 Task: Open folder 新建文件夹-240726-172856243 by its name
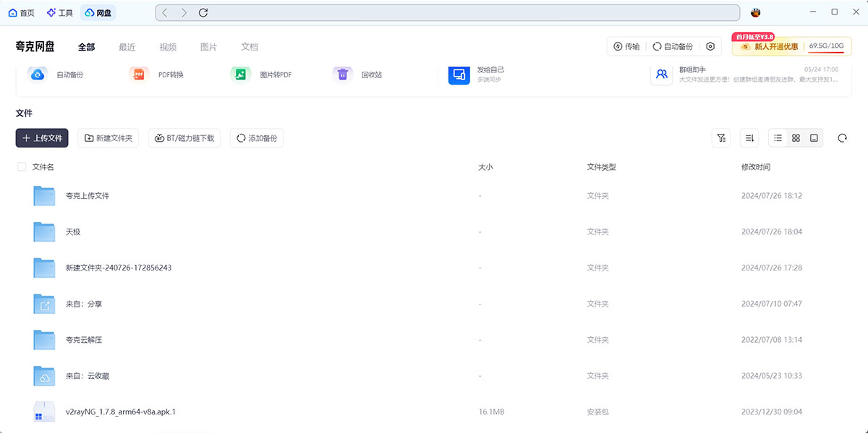coord(119,268)
